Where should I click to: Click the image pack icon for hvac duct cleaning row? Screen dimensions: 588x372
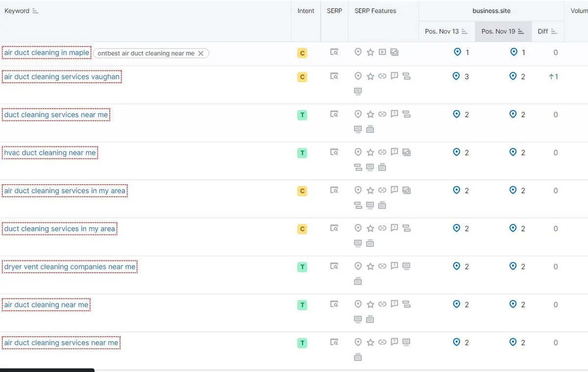pyautogui.click(x=406, y=152)
